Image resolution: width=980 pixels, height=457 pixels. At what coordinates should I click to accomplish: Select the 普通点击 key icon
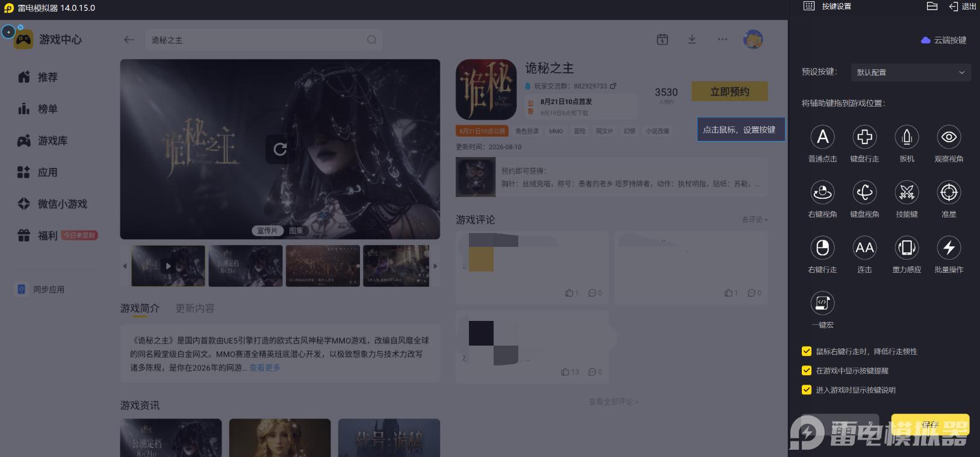[822, 137]
